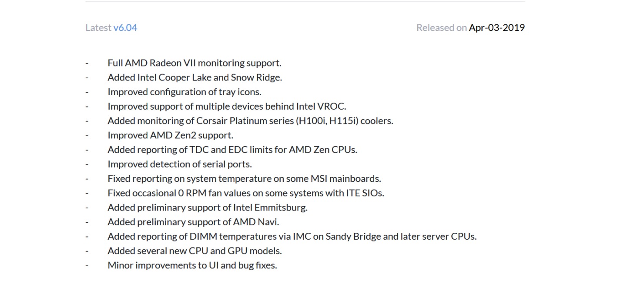Click the v6.04 version link
This screenshot has height=281, width=644.
tap(125, 28)
